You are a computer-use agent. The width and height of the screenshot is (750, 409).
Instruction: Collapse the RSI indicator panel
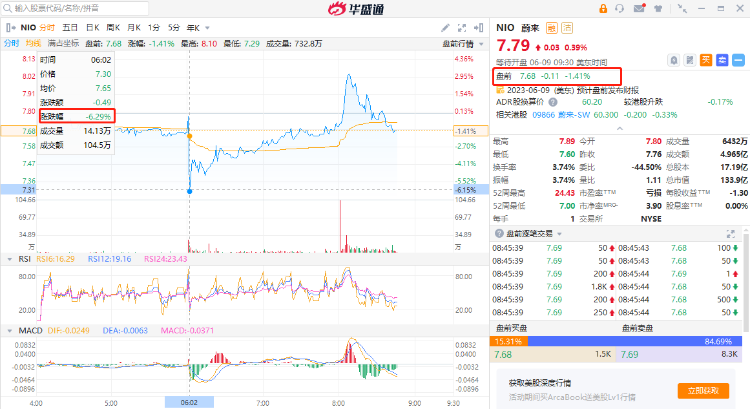[9, 259]
